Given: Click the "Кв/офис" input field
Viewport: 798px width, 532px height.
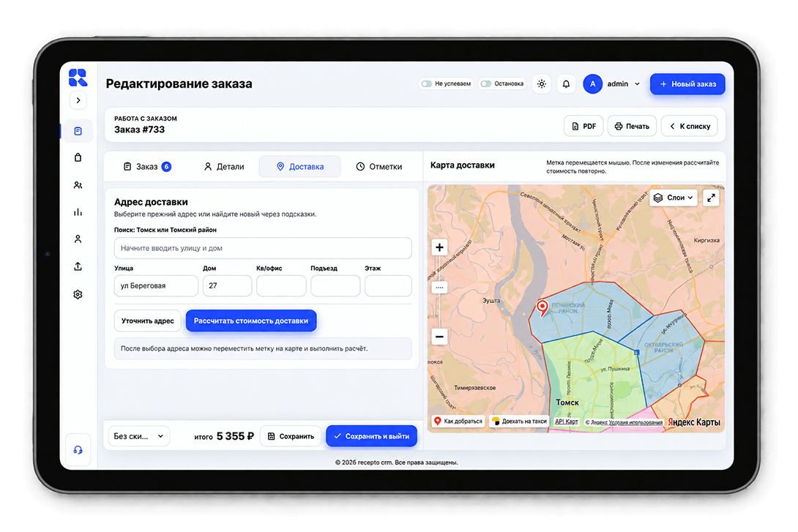Looking at the screenshot, I should click(x=281, y=286).
